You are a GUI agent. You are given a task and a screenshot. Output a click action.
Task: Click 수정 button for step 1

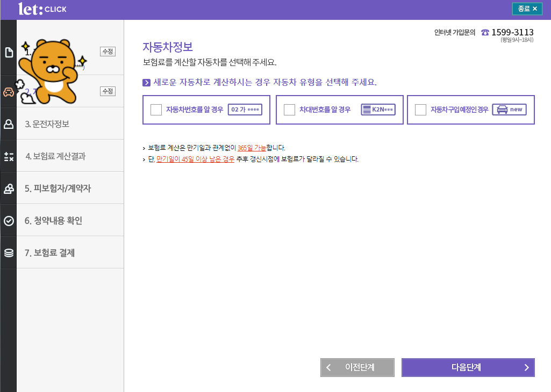[x=108, y=52]
